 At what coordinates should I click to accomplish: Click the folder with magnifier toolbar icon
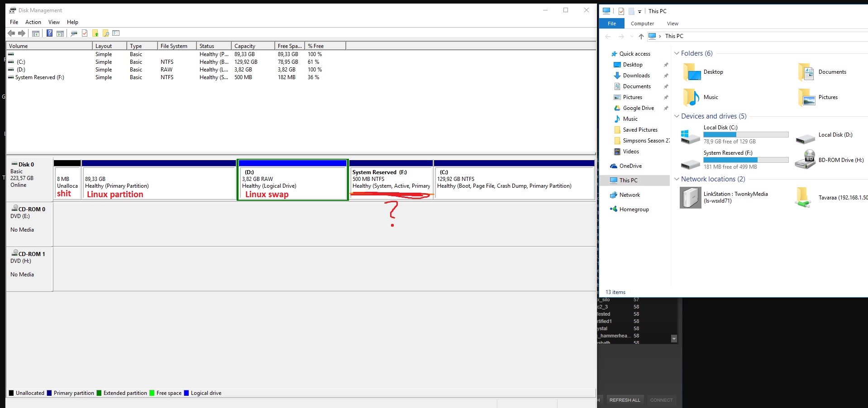point(105,33)
